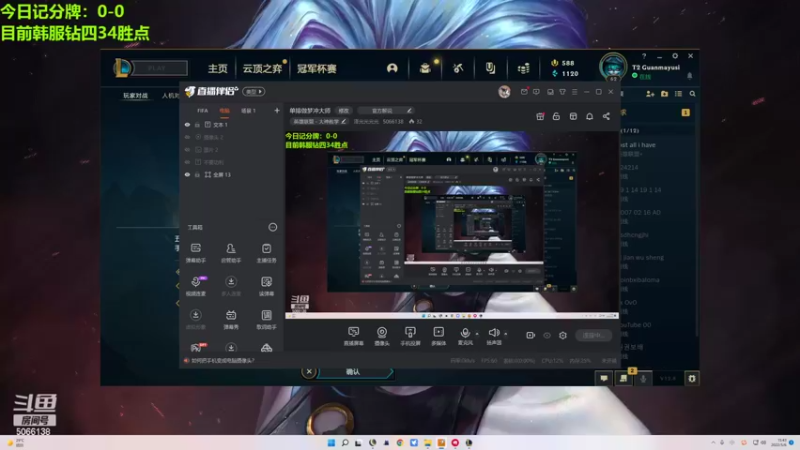The image size is (800, 450).
Task: Open the gift box icon above preview
Action: pos(540,116)
